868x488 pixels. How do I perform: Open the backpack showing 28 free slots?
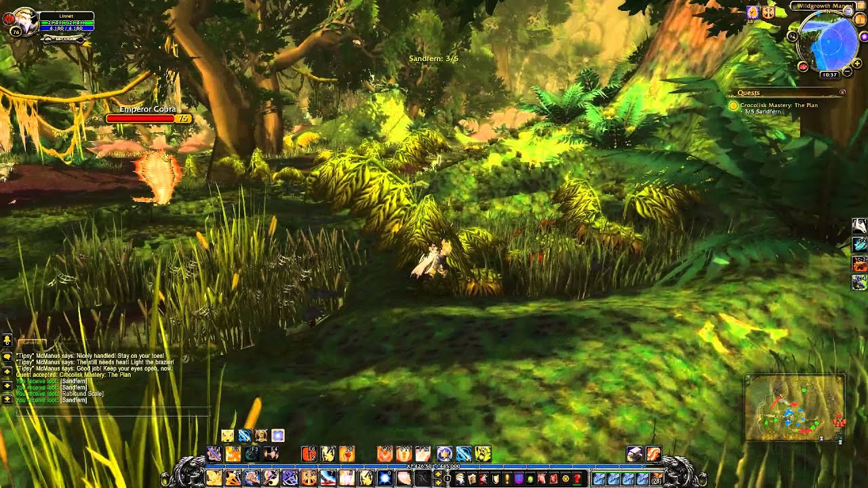656,479
